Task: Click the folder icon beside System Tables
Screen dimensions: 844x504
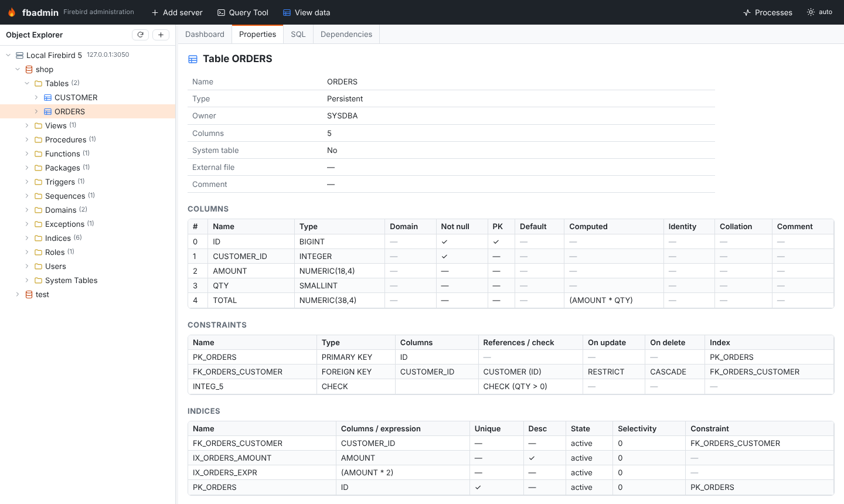Action: click(x=38, y=280)
